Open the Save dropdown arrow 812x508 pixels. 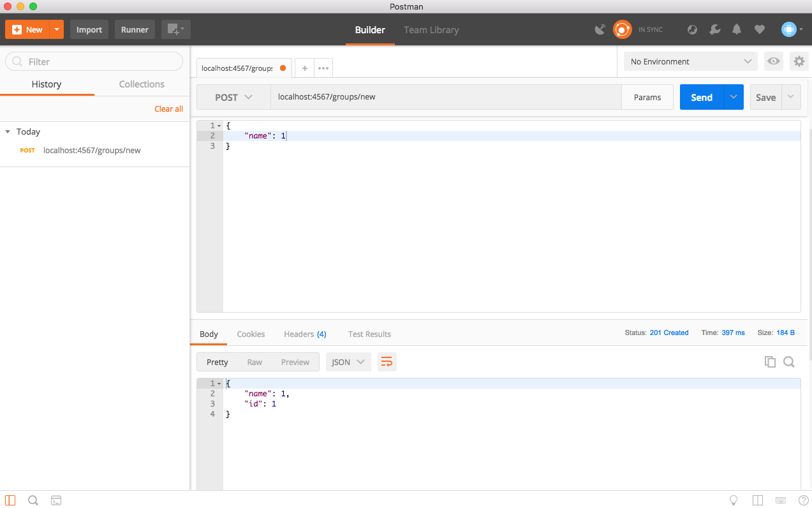pos(791,97)
